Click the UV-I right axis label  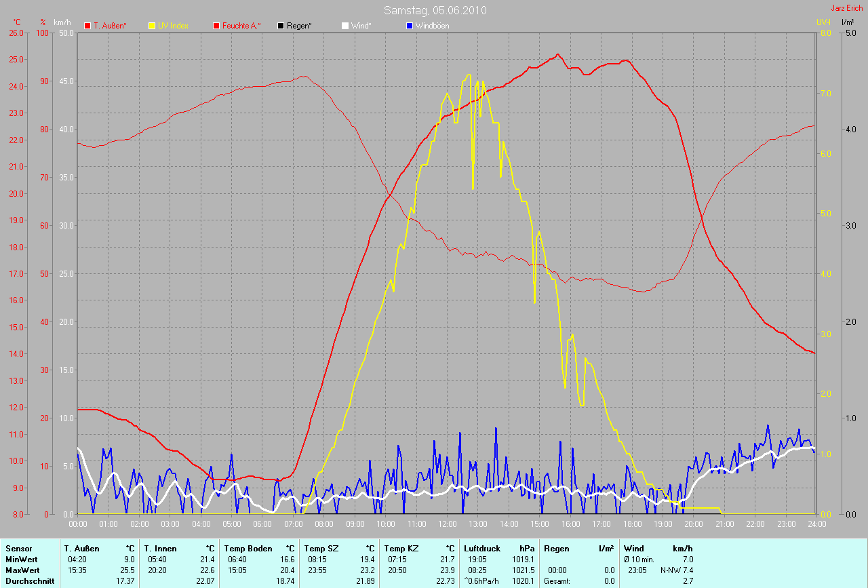[x=823, y=22]
